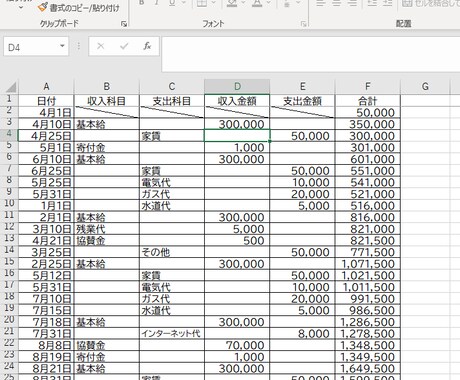The width and height of the screenshot is (460, 380).
Task: Activate the Format Painter (書式のコピー/貼り付け)
Action: [x=78, y=7]
